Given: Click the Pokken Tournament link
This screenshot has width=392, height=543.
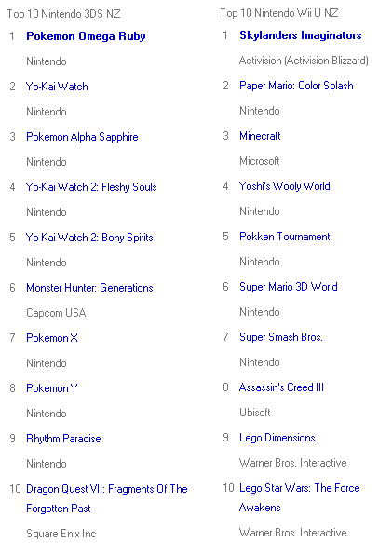Looking at the screenshot, I should [x=284, y=237].
